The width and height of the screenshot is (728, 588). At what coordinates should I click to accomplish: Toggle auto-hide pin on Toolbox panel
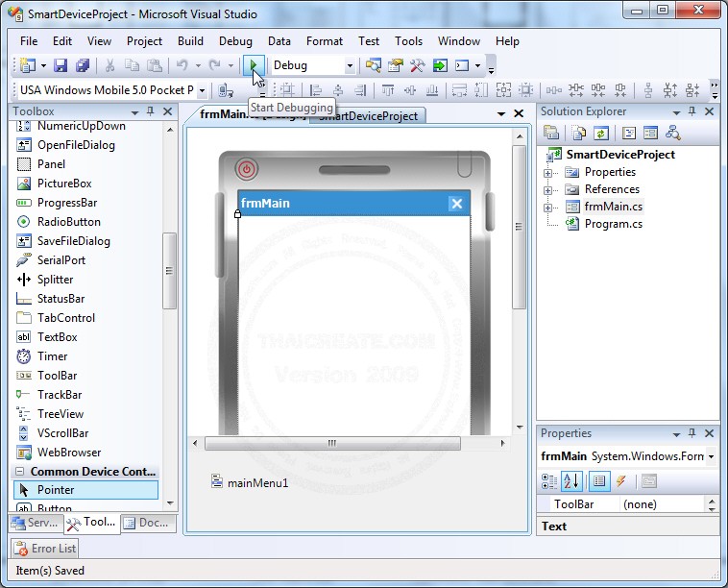[x=151, y=111]
